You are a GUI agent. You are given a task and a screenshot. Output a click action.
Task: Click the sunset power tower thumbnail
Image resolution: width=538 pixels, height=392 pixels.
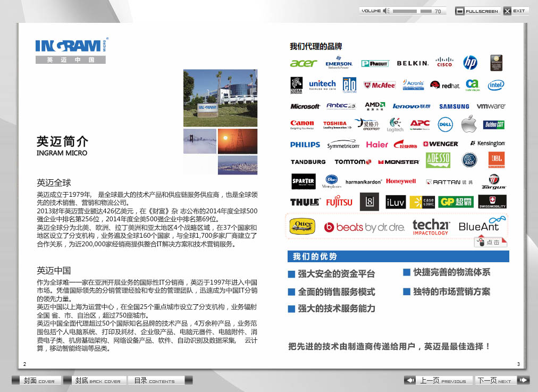pos(238,141)
